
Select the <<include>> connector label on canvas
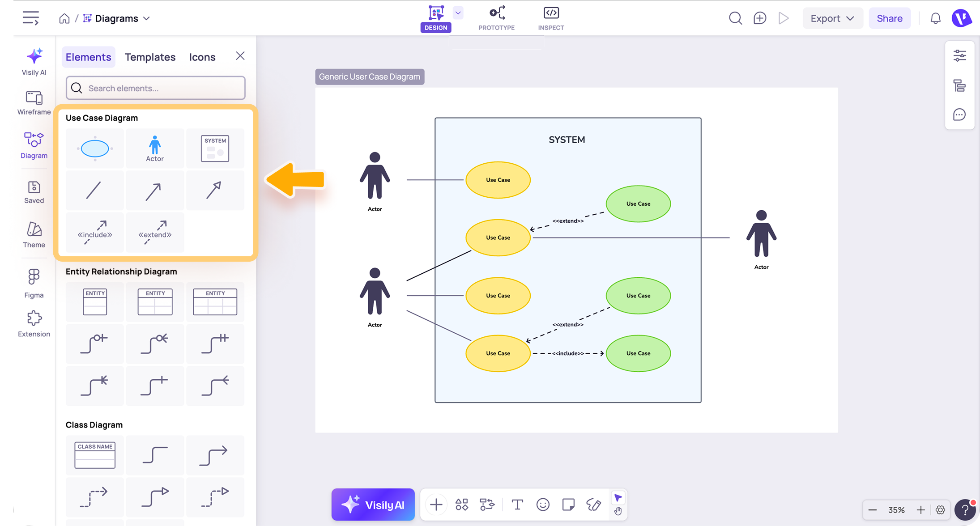(x=568, y=353)
